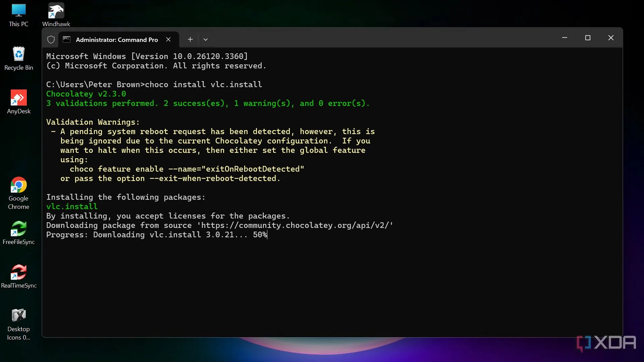Viewport: 644px width, 362px height.
Task: Open a new terminal tab
Action: click(190, 40)
